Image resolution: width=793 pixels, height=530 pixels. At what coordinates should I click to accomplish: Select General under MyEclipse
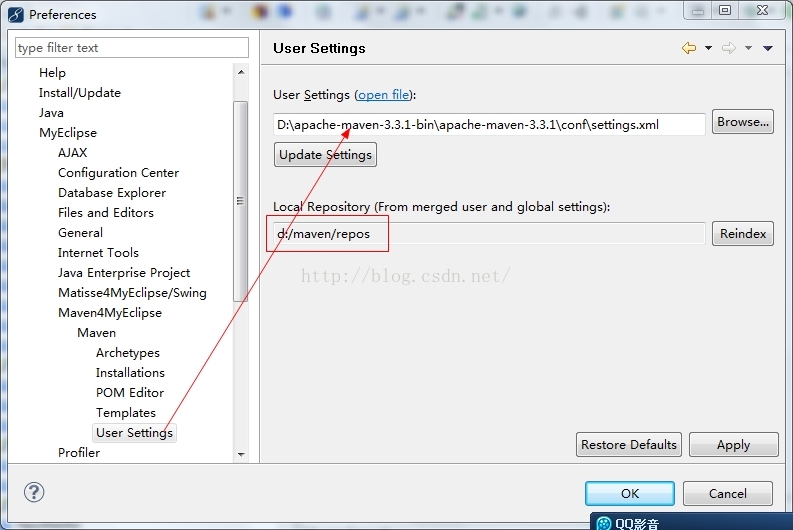pos(80,233)
